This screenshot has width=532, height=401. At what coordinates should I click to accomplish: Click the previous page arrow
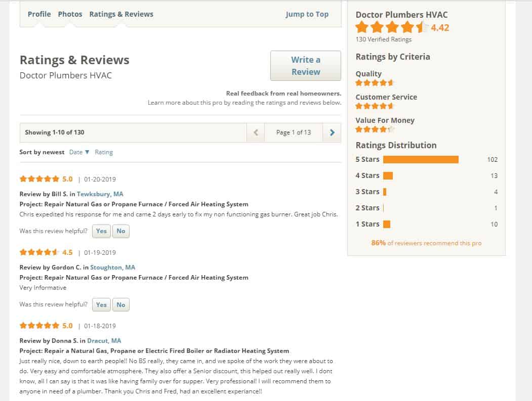pos(256,132)
